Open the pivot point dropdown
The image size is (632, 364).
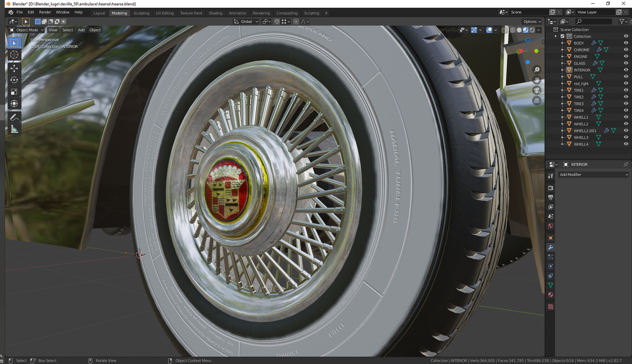coord(266,21)
